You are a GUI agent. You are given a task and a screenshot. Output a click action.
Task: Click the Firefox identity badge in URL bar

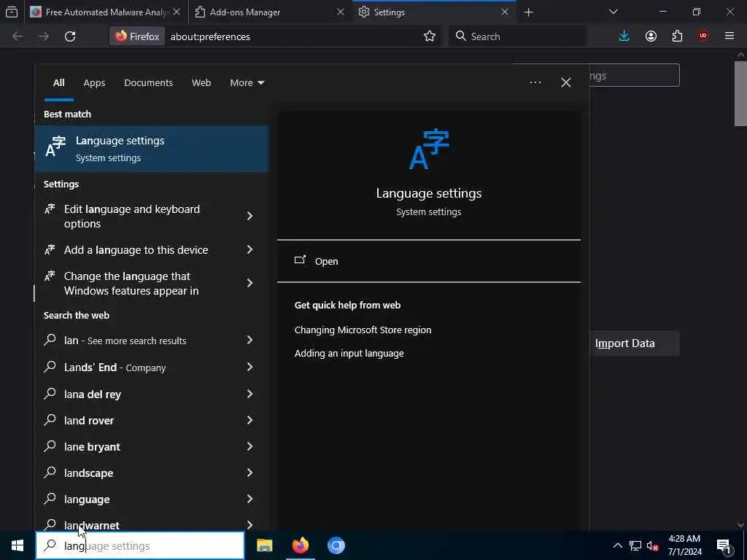(x=138, y=36)
